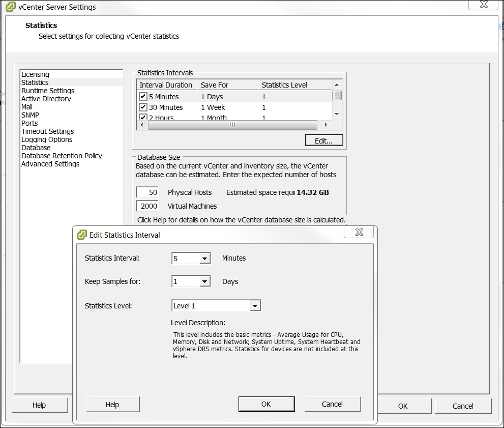
Task: Click the Physical Hosts input field
Action: coord(147,192)
